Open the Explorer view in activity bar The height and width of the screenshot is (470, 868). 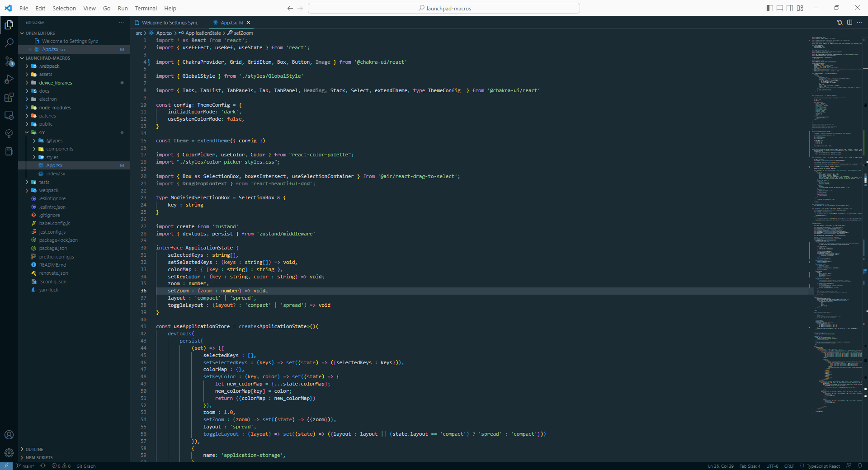[9, 25]
